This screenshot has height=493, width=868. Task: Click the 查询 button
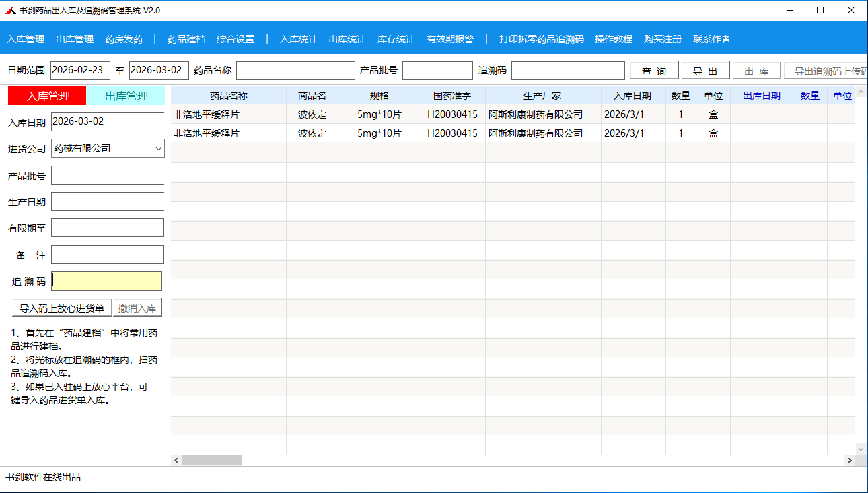tap(654, 71)
